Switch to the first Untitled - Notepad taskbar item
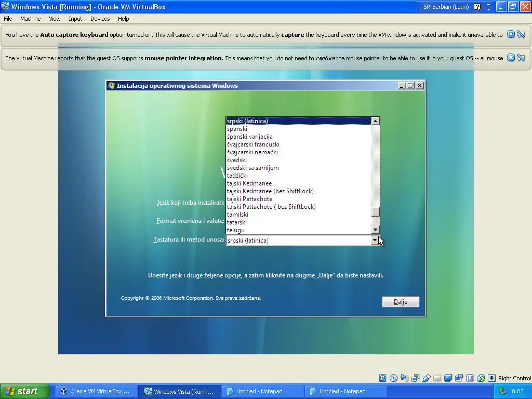 pyautogui.click(x=261, y=391)
